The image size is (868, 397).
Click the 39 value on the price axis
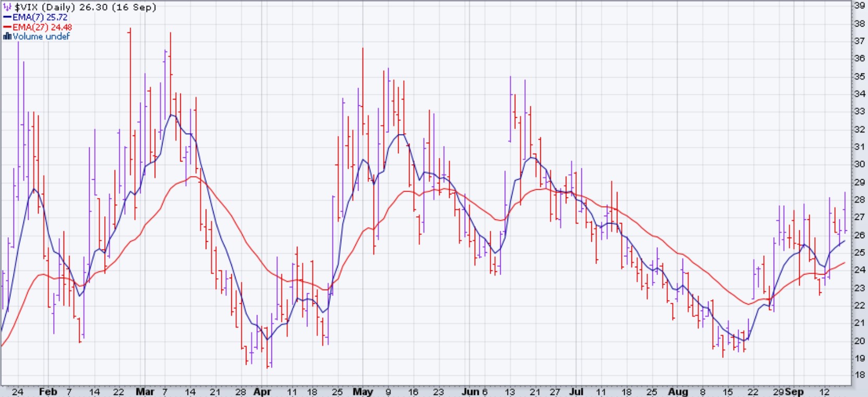(859, 5)
